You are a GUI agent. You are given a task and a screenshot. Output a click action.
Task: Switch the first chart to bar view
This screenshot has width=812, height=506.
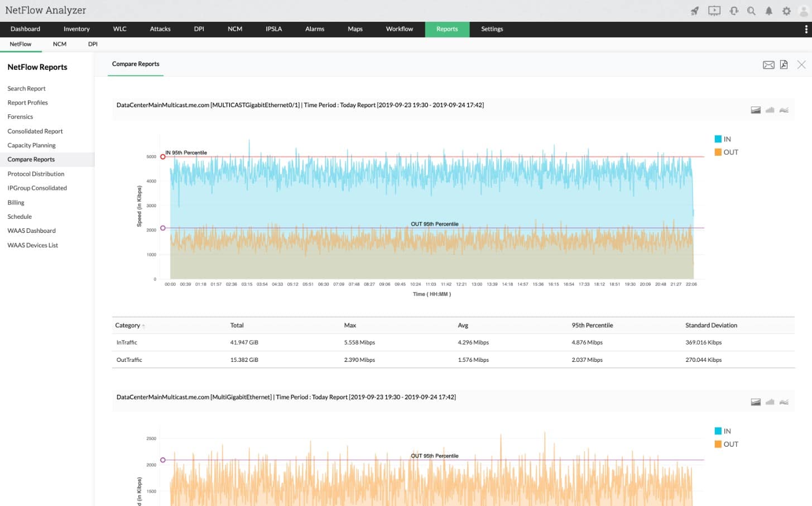(770, 110)
